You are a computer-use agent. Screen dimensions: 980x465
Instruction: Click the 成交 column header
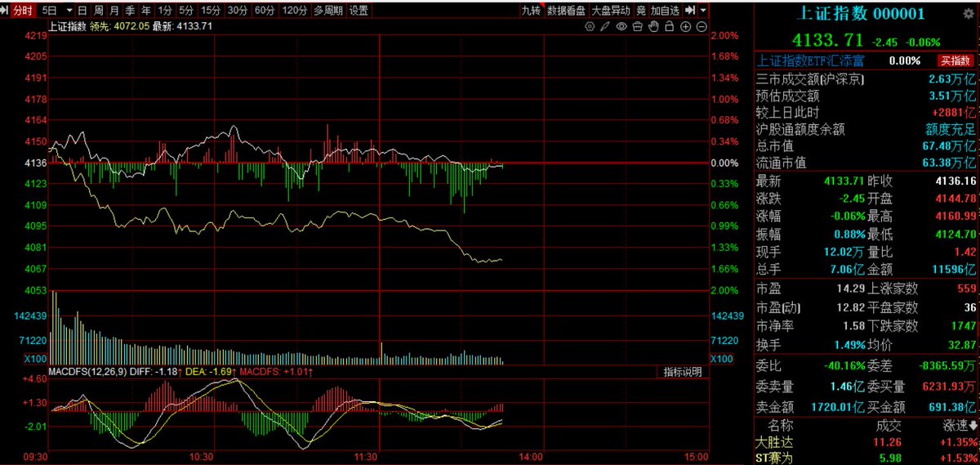pyautogui.click(x=889, y=426)
